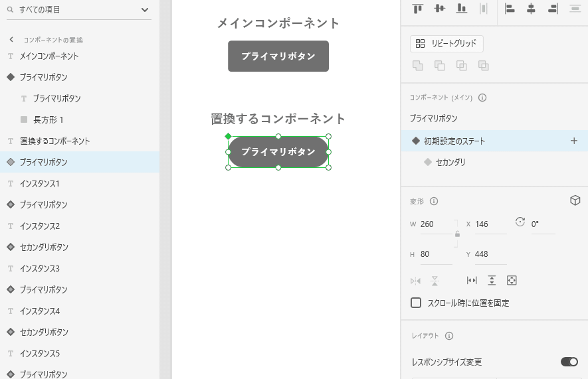The height and width of the screenshot is (379, 588).
Task: Click the リピートグリッド button
Action: click(x=446, y=44)
